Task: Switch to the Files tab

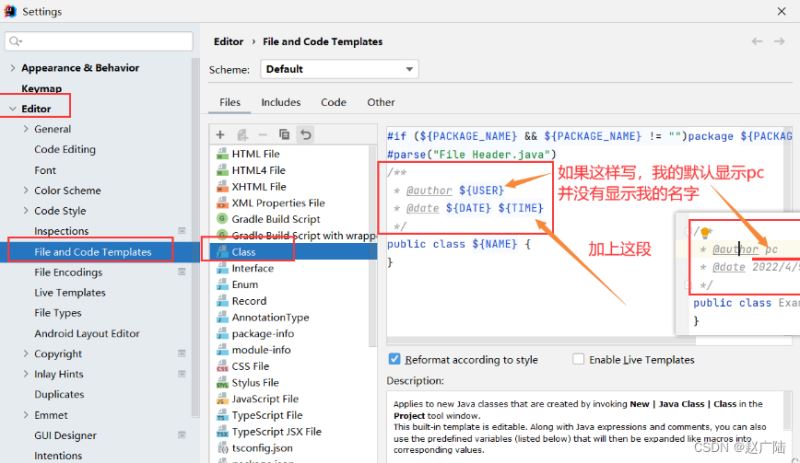Action: coord(230,102)
